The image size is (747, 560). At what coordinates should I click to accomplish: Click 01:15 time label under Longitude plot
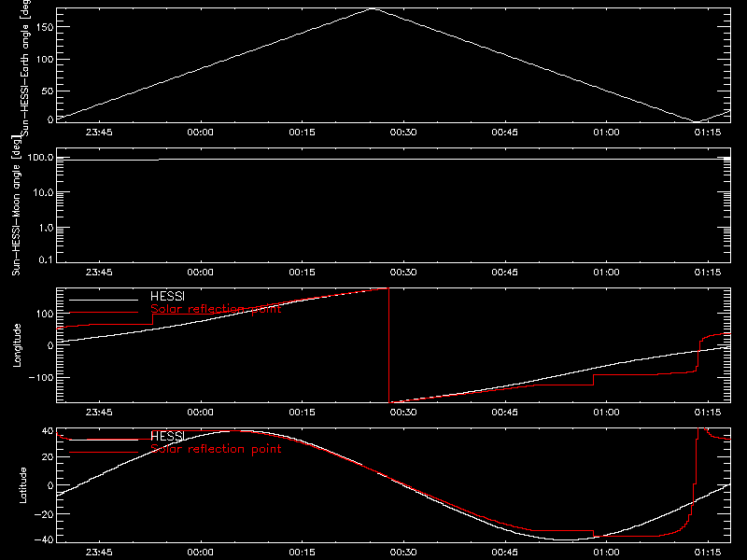(x=708, y=413)
